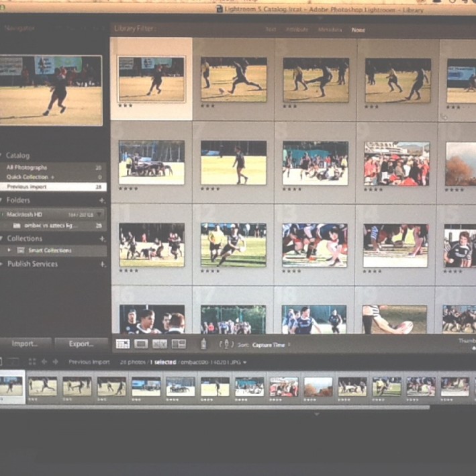Open Compare view (XY) in the toolbar
The image size is (476, 476).
tap(160, 344)
